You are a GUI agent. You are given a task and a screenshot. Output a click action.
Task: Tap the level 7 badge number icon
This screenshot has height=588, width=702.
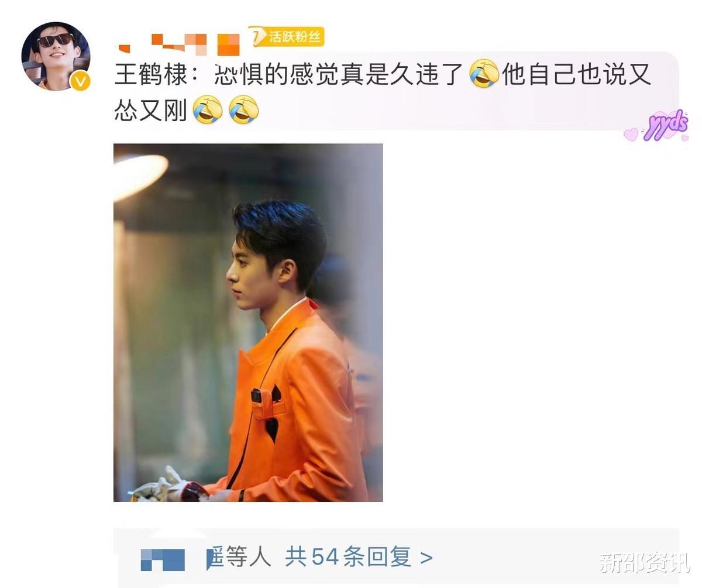click(258, 36)
